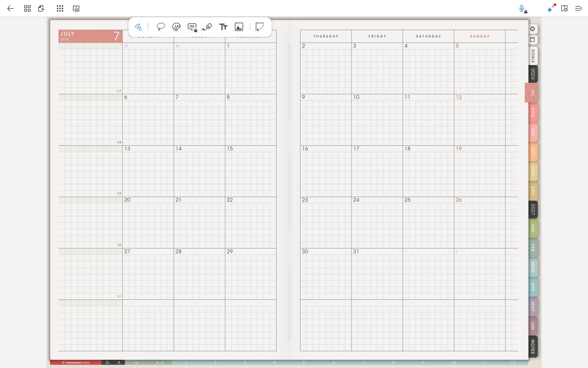The height and width of the screenshot is (368, 588).
Task: Select the tape tool
Action: pyautogui.click(x=207, y=27)
